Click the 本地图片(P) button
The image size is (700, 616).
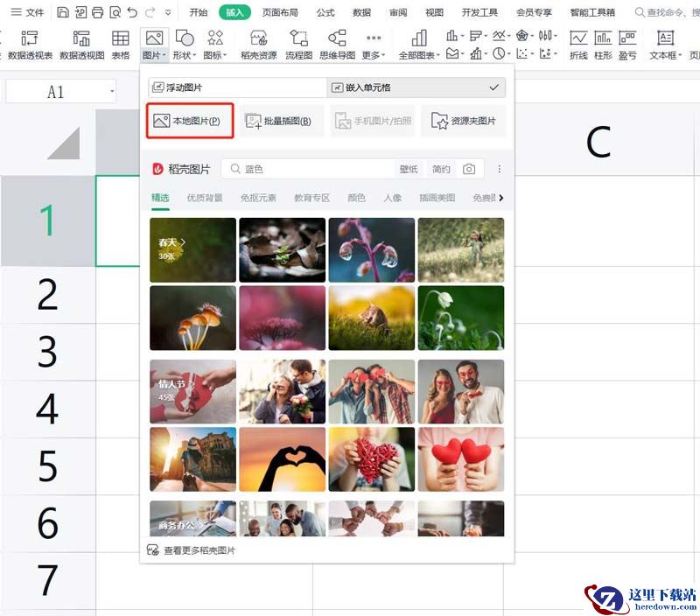click(190, 121)
